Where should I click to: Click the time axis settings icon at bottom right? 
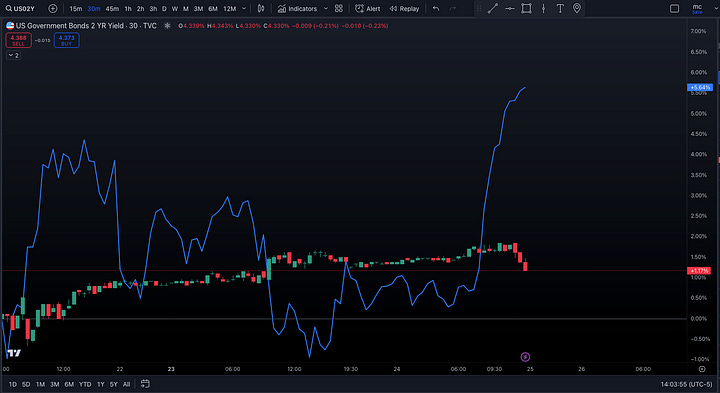[702, 369]
